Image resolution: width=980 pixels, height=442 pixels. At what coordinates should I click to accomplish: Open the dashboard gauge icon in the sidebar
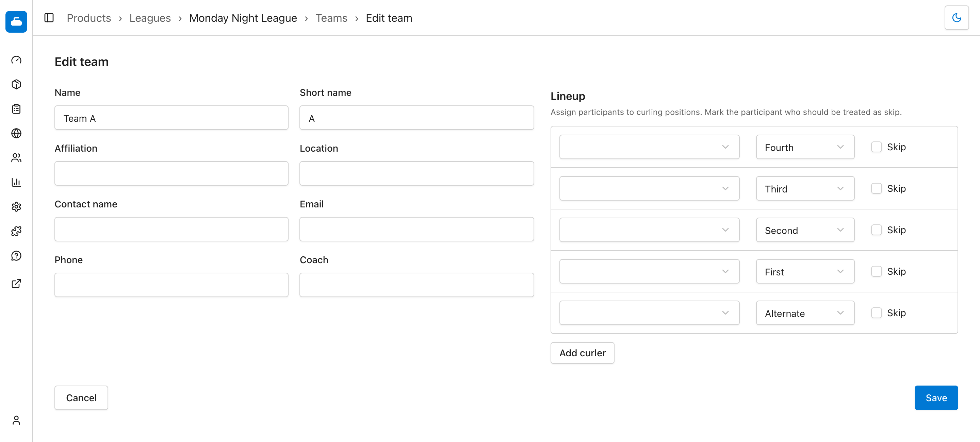point(16,60)
